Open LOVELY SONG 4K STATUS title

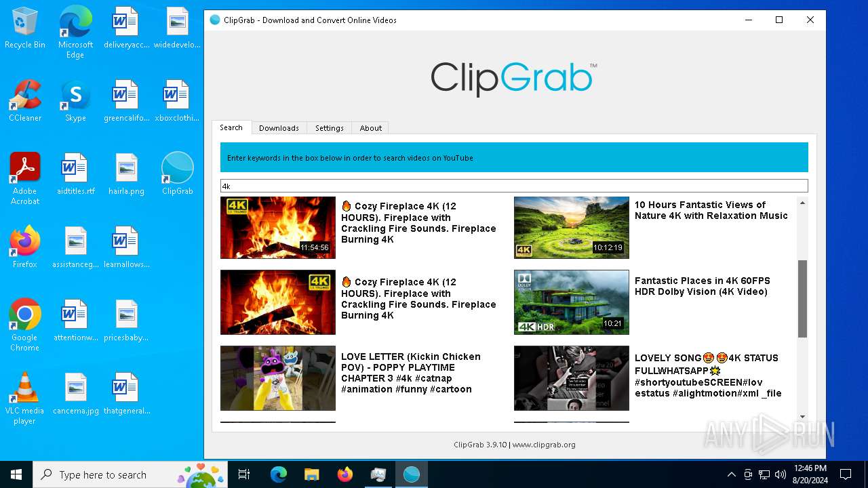point(708,375)
